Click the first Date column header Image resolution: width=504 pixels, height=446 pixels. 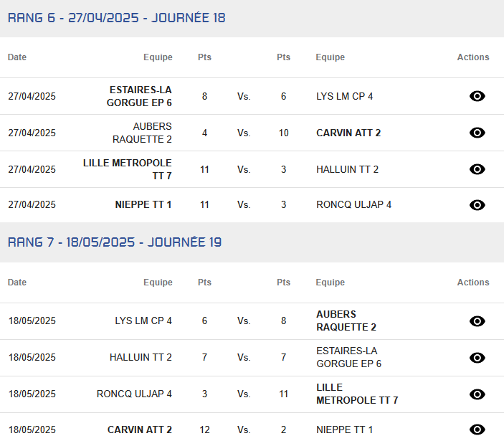[x=17, y=57]
